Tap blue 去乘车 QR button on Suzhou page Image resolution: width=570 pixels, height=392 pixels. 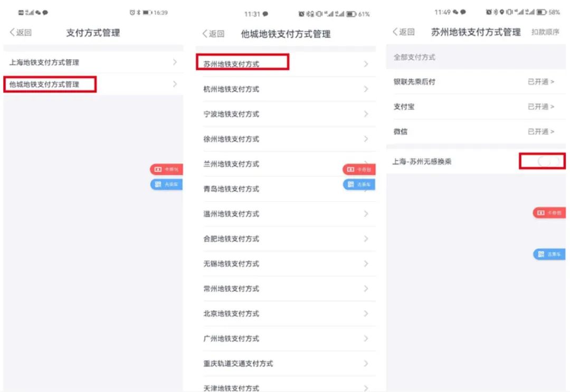point(549,254)
